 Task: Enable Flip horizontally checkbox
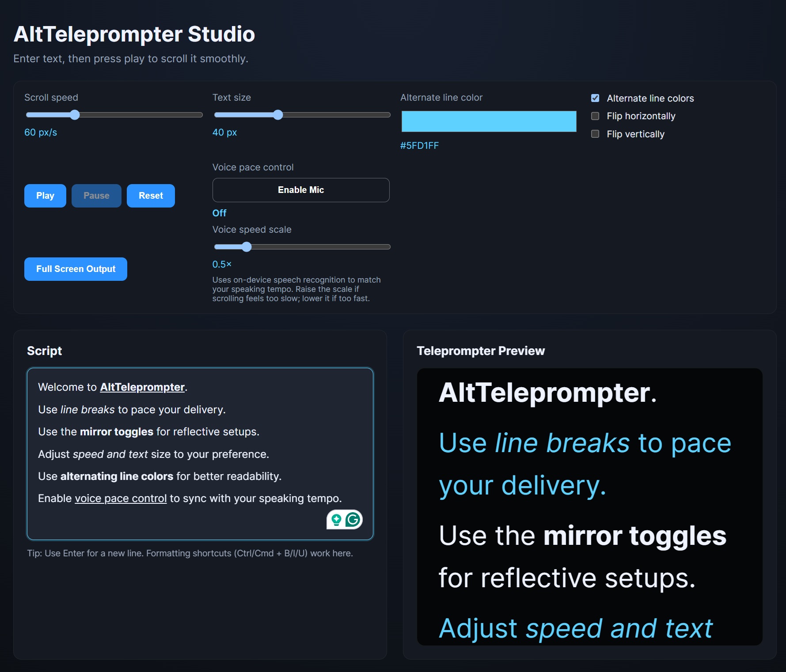click(595, 116)
